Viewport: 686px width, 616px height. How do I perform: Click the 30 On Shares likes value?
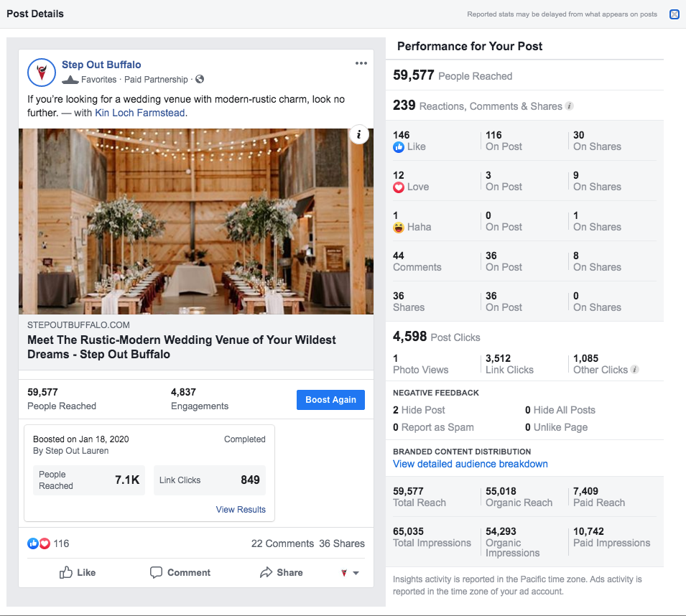597,140
